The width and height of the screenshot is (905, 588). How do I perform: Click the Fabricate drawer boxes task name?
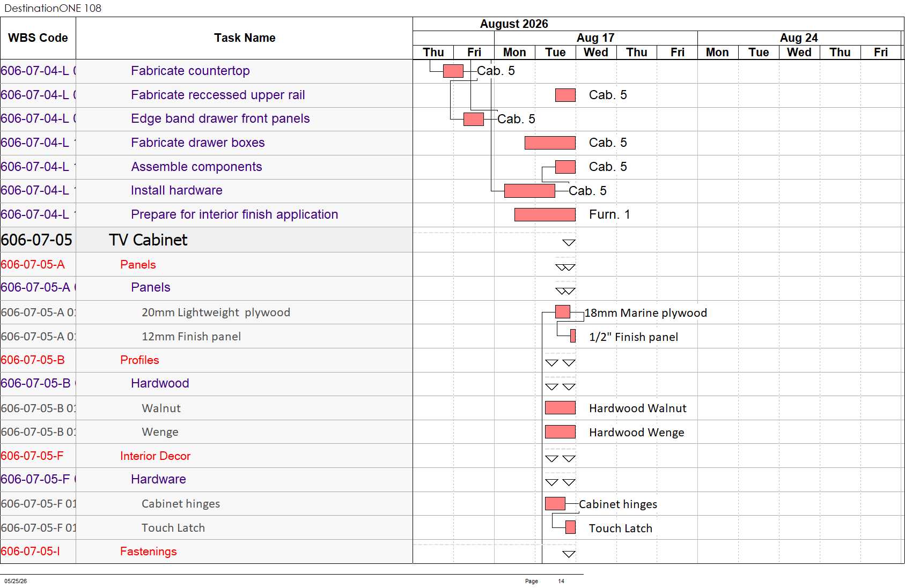(x=198, y=143)
